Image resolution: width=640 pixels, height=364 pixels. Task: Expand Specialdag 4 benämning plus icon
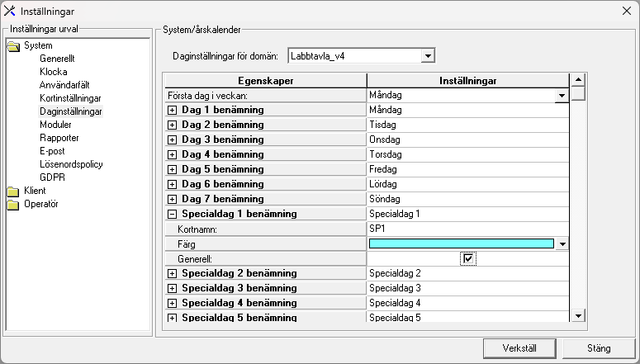tap(173, 303)
